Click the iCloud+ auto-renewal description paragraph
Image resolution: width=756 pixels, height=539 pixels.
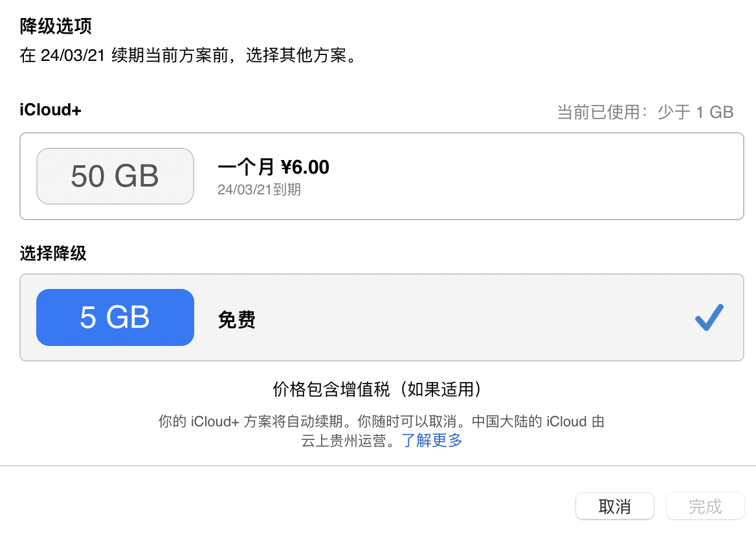[381, 422]
